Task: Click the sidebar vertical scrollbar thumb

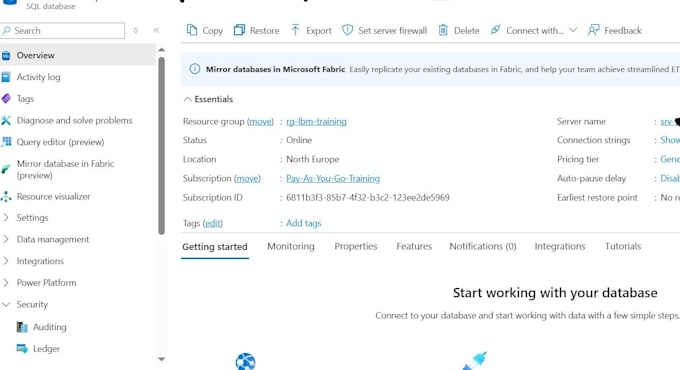Action: pos(161,145)
